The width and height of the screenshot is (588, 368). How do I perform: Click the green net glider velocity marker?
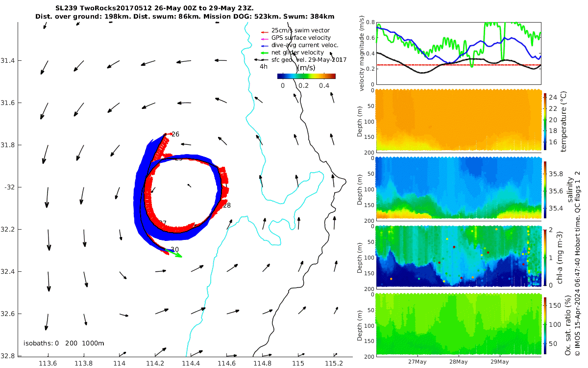265,53
